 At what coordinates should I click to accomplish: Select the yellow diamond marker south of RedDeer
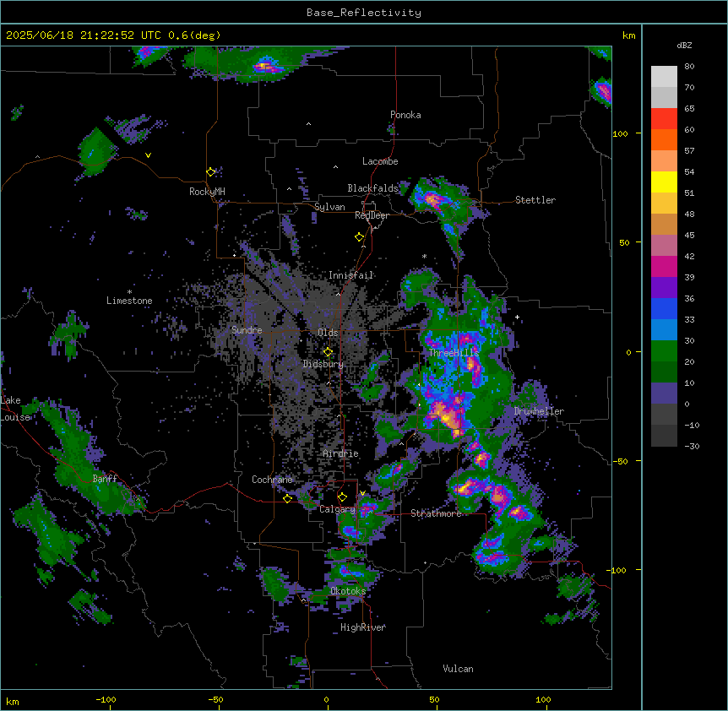[360, 237]
